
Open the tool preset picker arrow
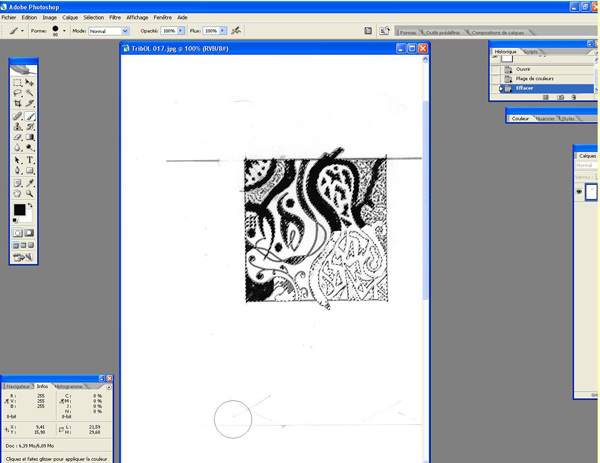pyautogui.click(x=22, y=31)
